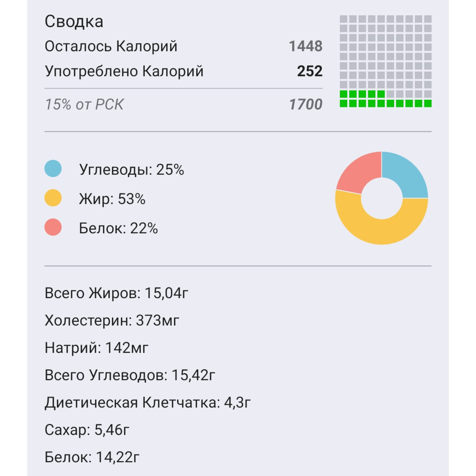Tap the blue Углеводы legend dot
This screenshot has width=476, height=476.
(x=53, y=169)
